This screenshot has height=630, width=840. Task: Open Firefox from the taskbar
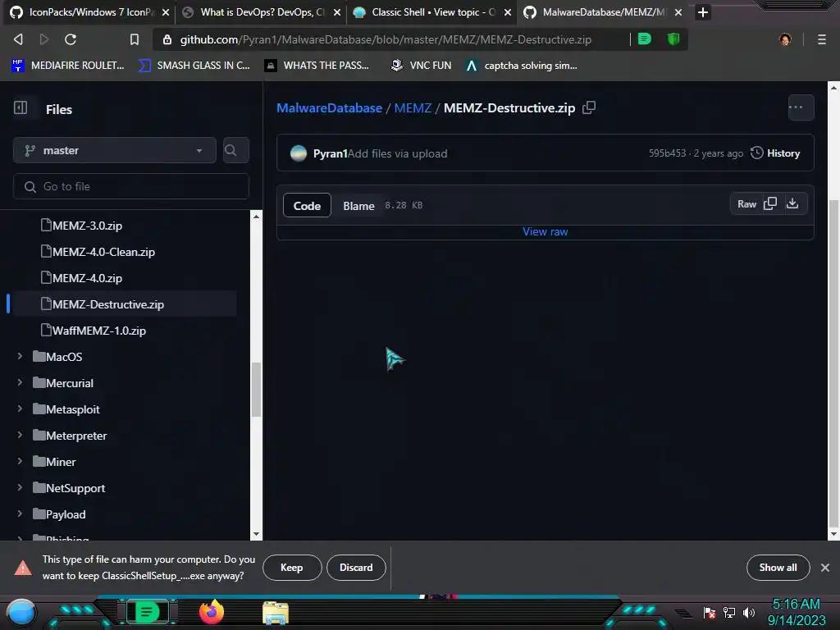point(212,612)
